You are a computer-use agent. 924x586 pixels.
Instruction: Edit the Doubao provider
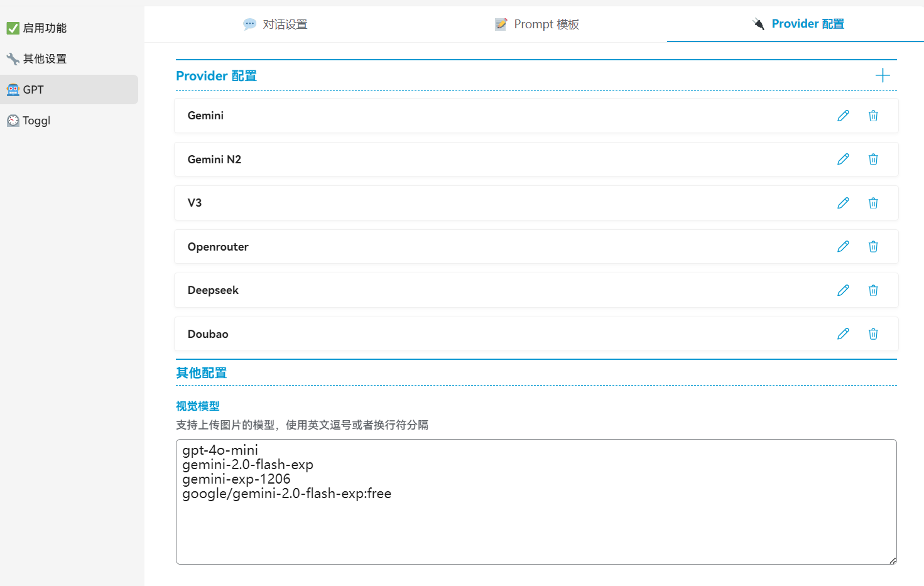[843, 334]
